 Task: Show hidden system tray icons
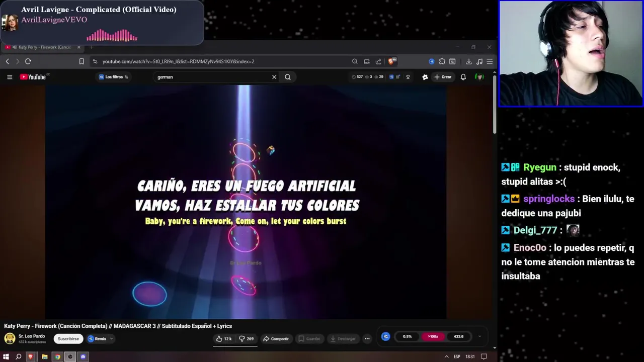(x=446, y=356)
